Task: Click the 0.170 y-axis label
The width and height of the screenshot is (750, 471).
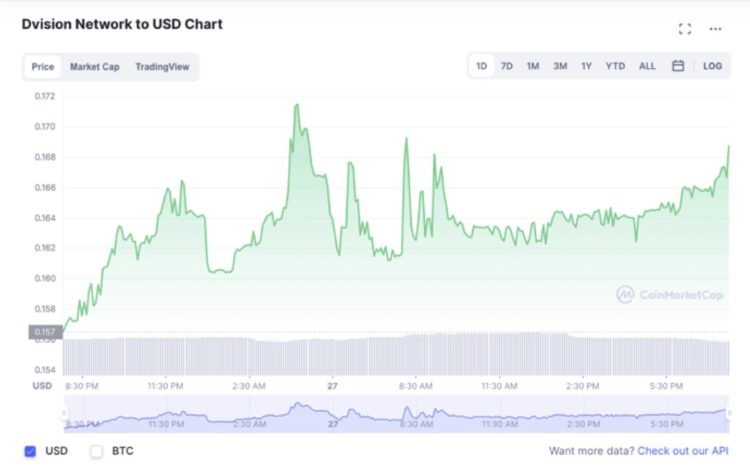Action: click(45, 127)
